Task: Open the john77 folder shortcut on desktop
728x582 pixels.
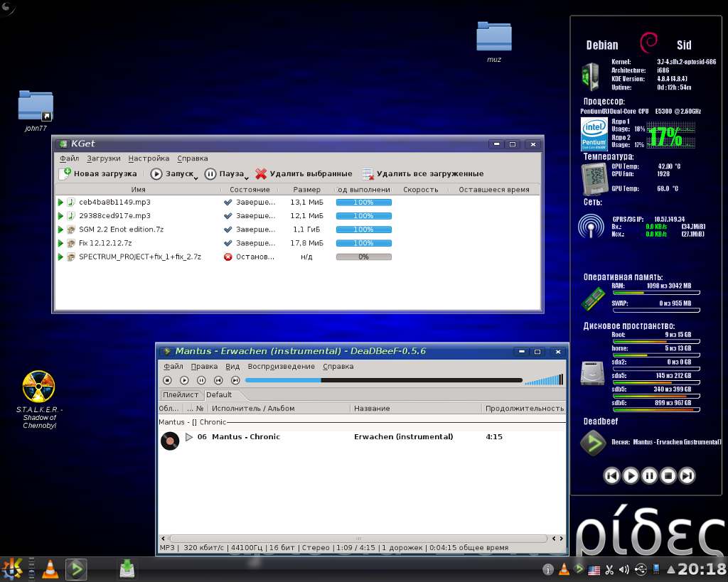Action: [36, 110]
